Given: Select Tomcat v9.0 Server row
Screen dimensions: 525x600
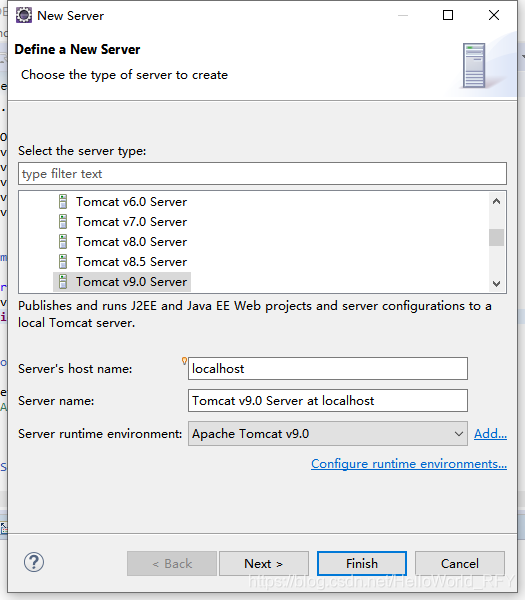Looking at the screenshot, I should coord(122,282).
